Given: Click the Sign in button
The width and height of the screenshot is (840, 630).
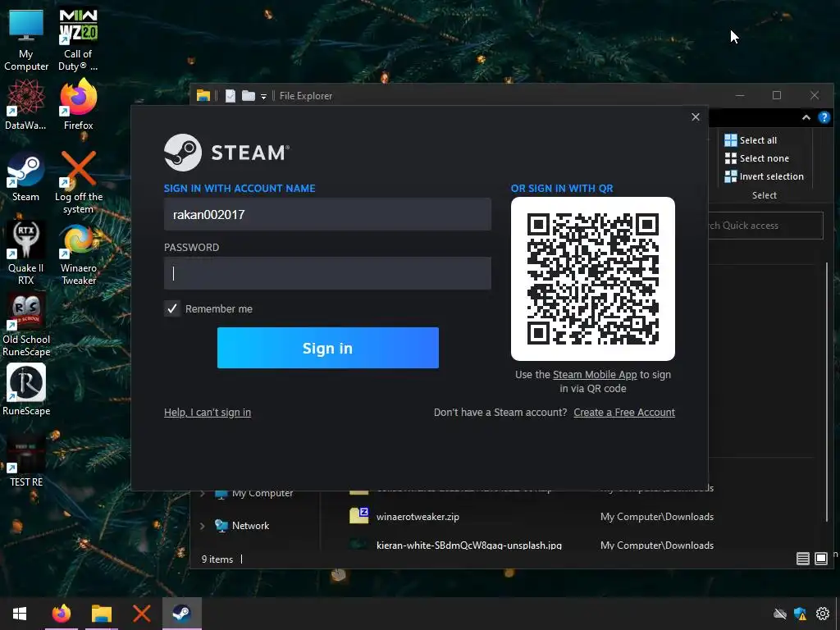Looking at the screenshot, I should (x=328, y=348).
